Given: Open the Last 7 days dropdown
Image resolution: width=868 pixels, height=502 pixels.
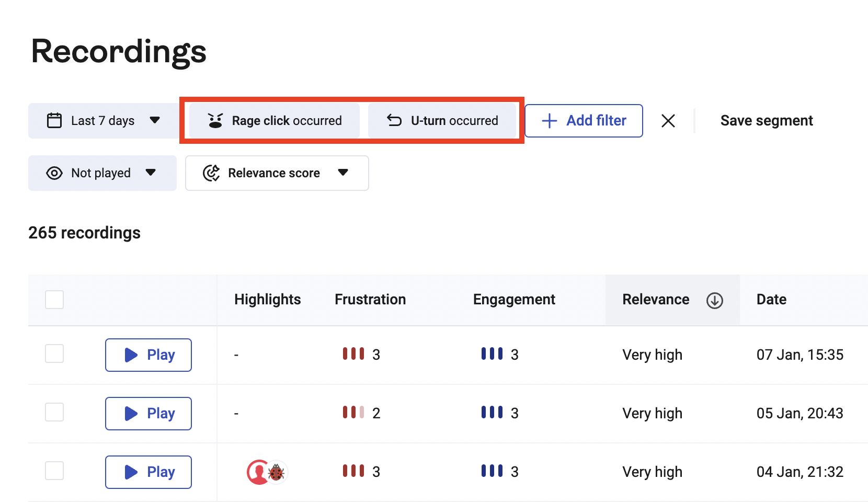Looking at the screenshot, I should click(x=104, y=121).
